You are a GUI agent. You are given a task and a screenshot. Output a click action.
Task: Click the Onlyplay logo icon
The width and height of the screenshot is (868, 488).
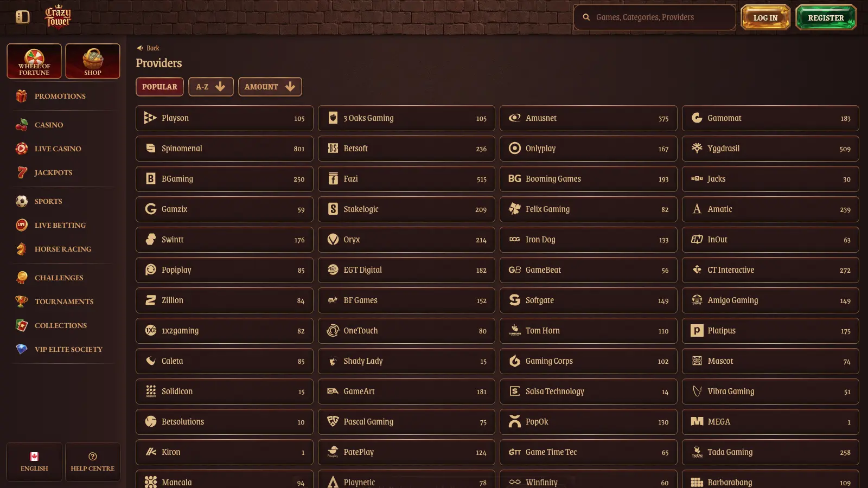click(x=515, y=149)
